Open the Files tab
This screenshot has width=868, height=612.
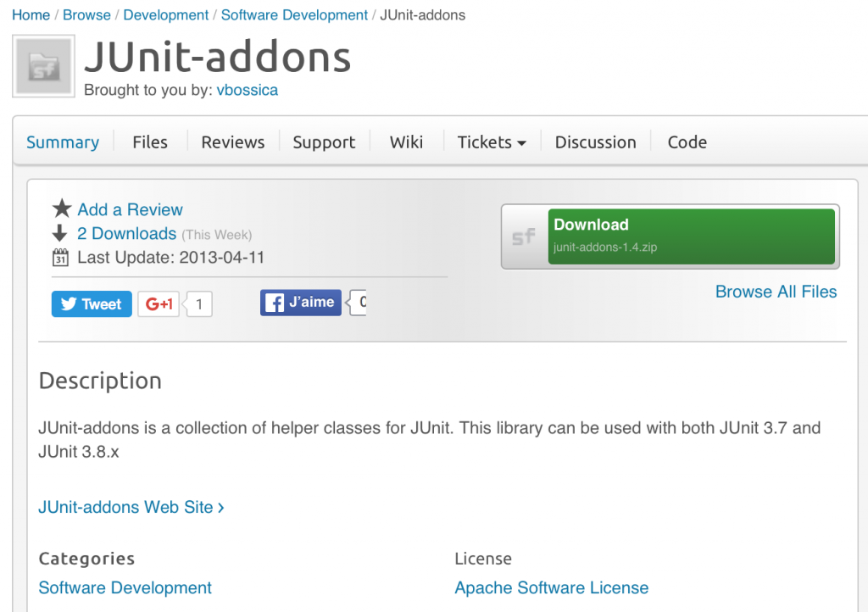pos(150,142)
